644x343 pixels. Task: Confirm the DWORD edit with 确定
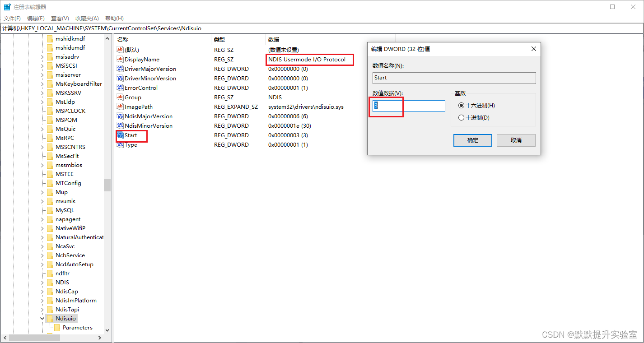tap(472, 140)
